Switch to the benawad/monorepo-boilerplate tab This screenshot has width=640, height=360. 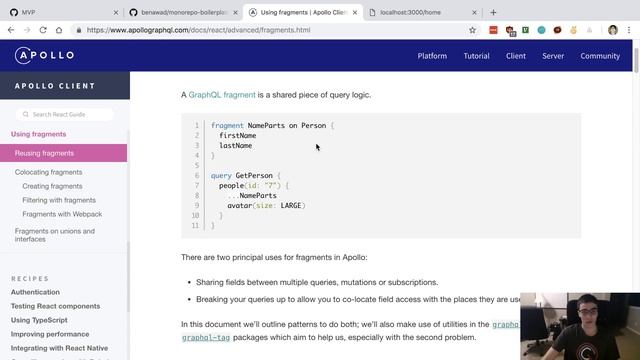tap(184, 12)
